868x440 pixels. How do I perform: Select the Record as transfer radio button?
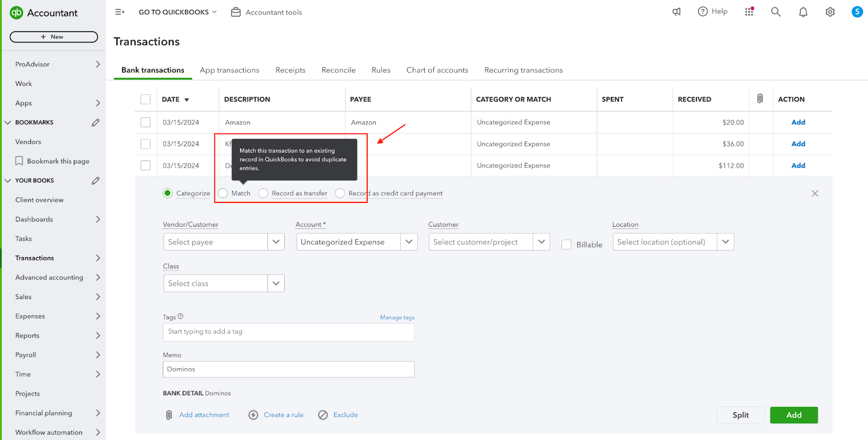click(x=263, y=193)
